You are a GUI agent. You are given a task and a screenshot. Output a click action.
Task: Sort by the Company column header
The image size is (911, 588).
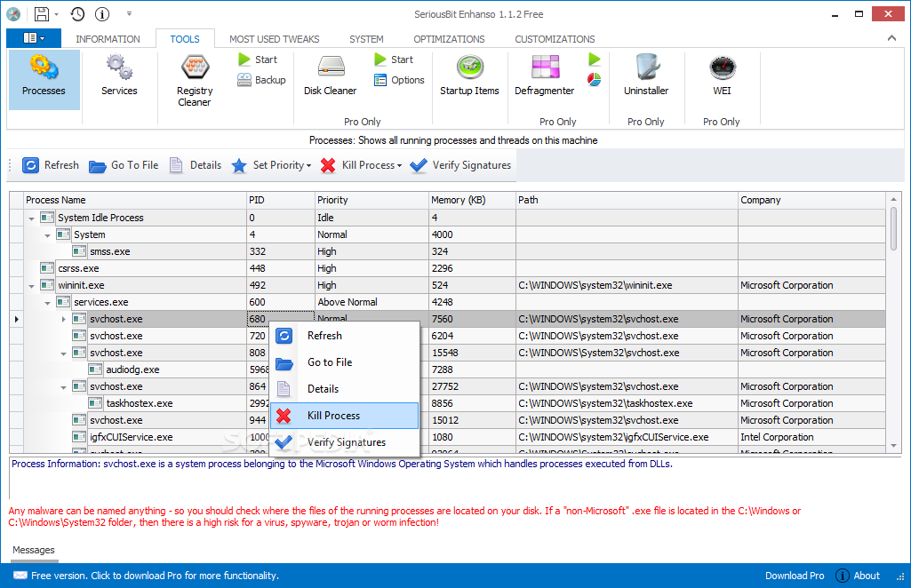point(811,200)
